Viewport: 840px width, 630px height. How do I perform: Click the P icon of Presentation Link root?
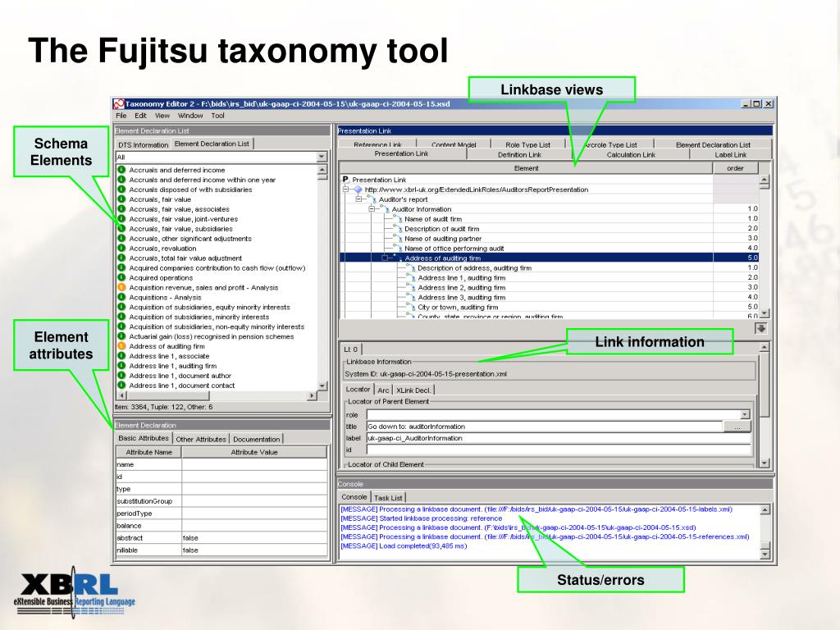point(345,180)
